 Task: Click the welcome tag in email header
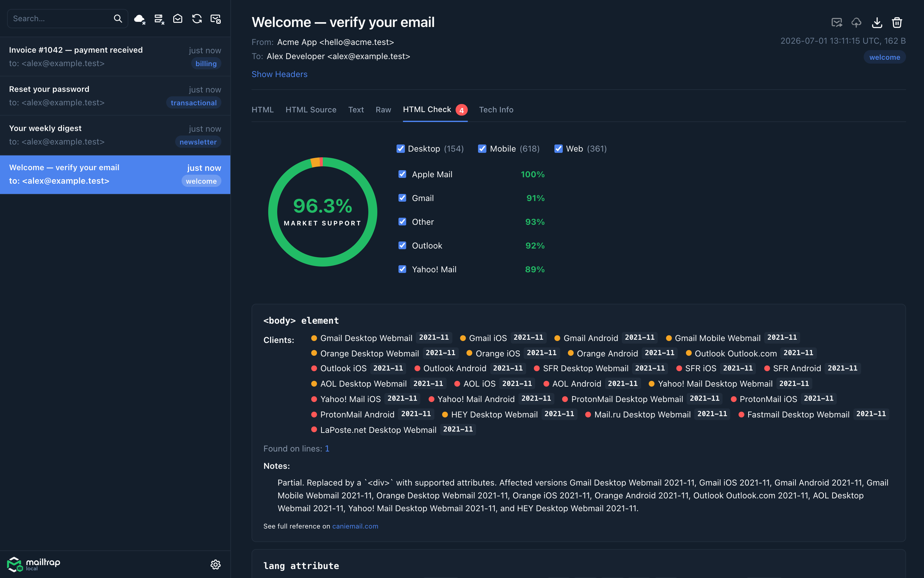(x=884, y=57)
